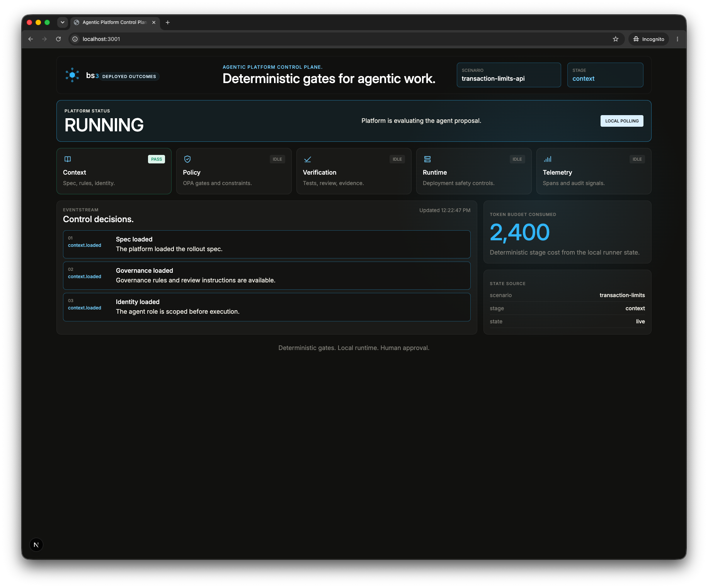This screenshot has height=588, width=708.
Task: Click the Policy shield icon
Action: 187,159
